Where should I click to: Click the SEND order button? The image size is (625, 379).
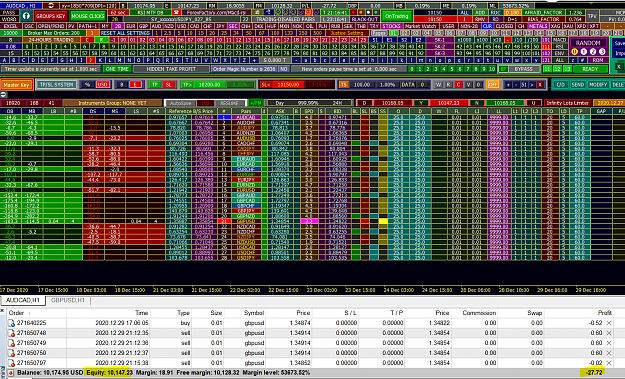(578, 84)
